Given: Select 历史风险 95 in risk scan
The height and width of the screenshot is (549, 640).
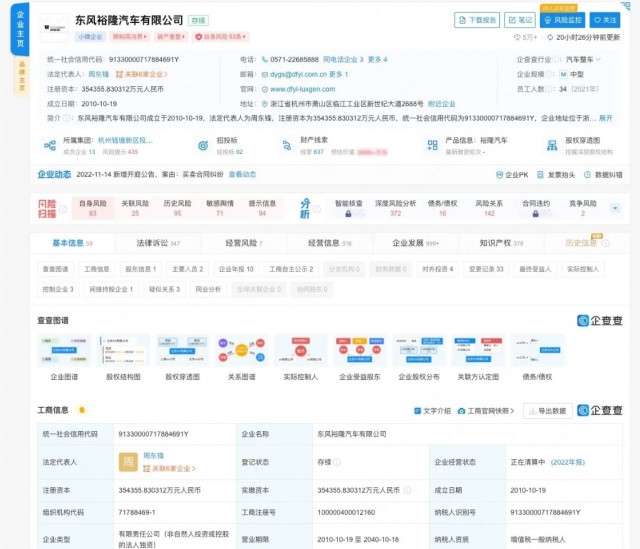Looking at the screenshot, I should click(178, 208).
